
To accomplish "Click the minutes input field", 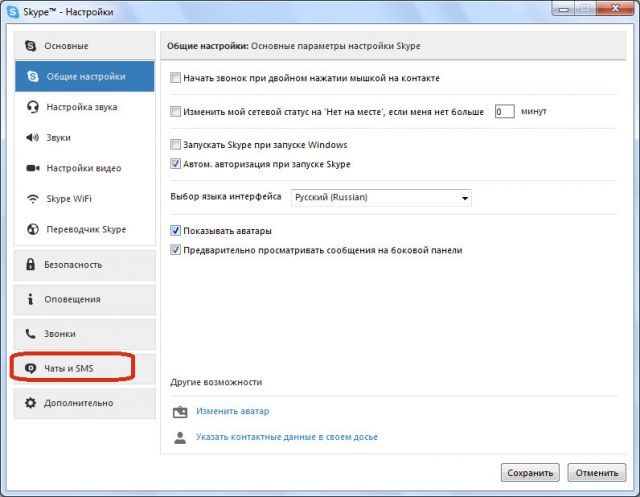I will (x=504, y=111).
